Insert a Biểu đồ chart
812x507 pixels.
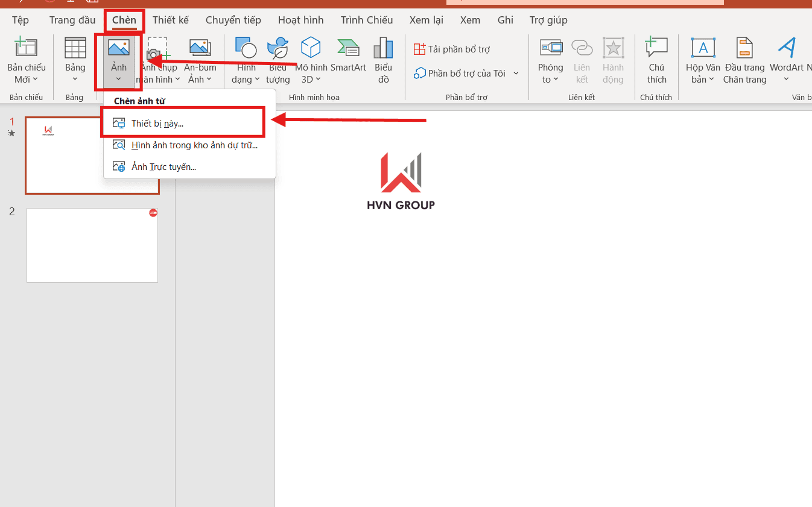click(383, 48)
